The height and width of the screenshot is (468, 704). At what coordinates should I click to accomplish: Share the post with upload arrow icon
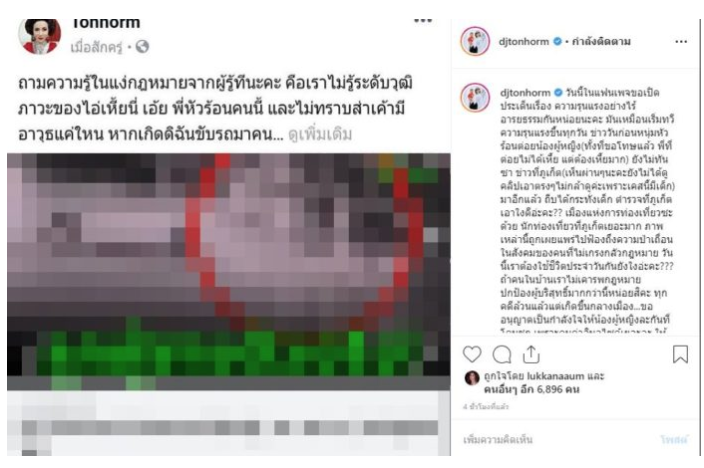(531, 354)
